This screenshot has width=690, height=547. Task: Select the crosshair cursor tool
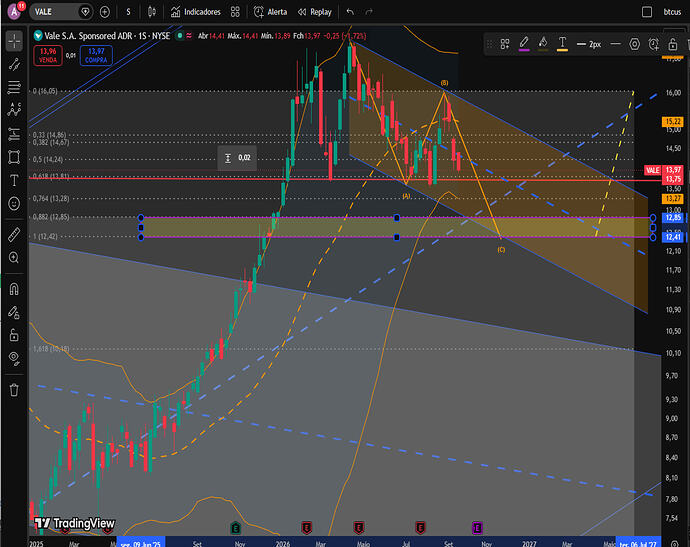[14, 41]
